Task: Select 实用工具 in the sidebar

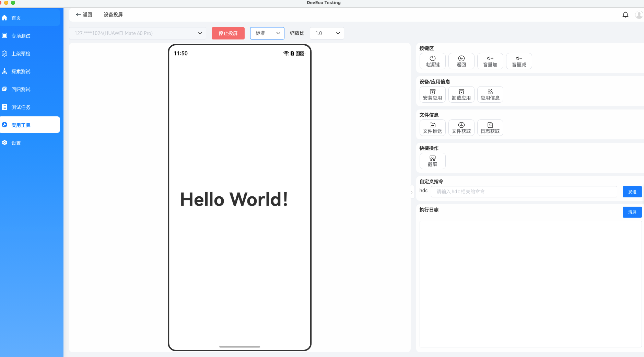Action: click(x=30, y=125)
